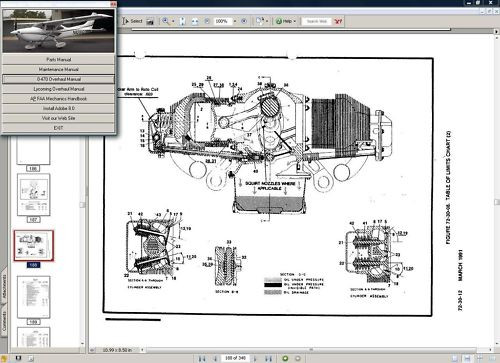
Task: Open the Comments side tab
Action: click(x=4, y=323)
